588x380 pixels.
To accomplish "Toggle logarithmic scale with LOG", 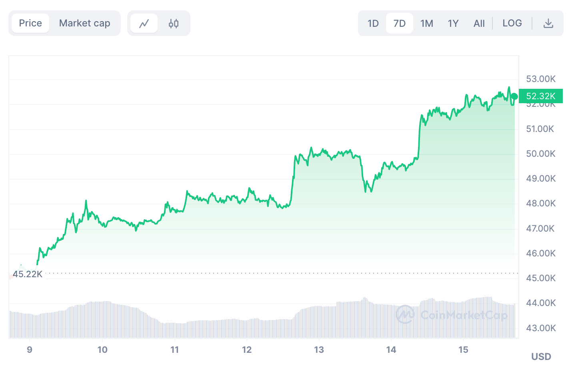I will pyautogui.click(x=512, y=23).
